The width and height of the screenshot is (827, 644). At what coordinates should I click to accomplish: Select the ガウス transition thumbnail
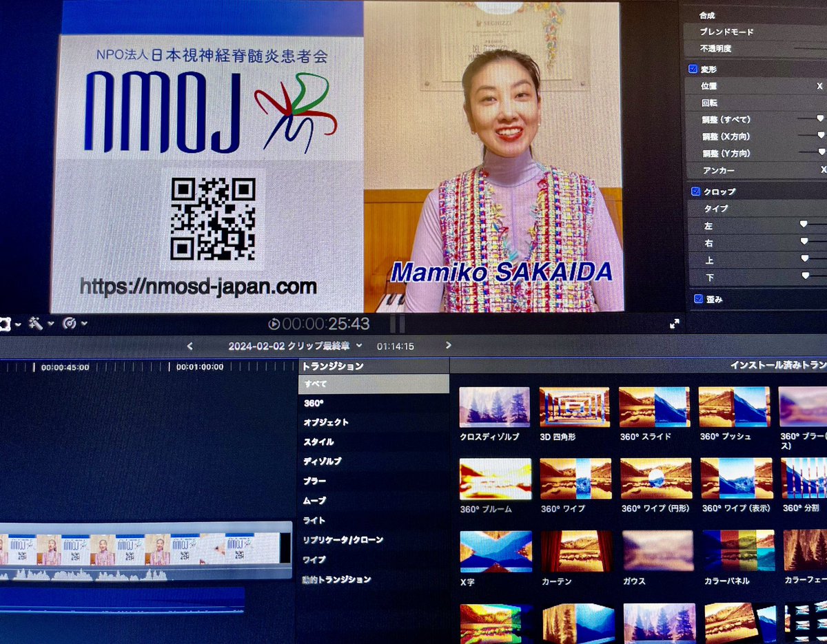(x=658, y=551)
